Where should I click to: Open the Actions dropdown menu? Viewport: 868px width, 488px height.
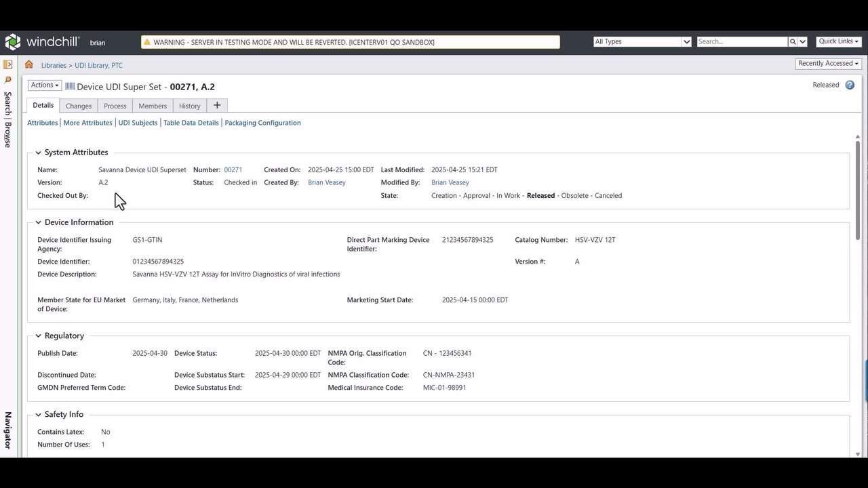pos(45,85)
